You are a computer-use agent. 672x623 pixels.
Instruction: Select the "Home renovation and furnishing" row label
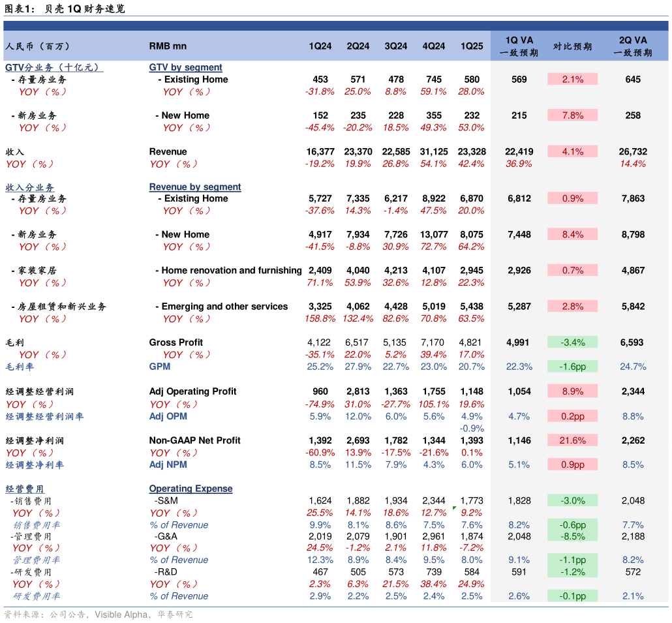pyautogui.click(x=231, y=270)
